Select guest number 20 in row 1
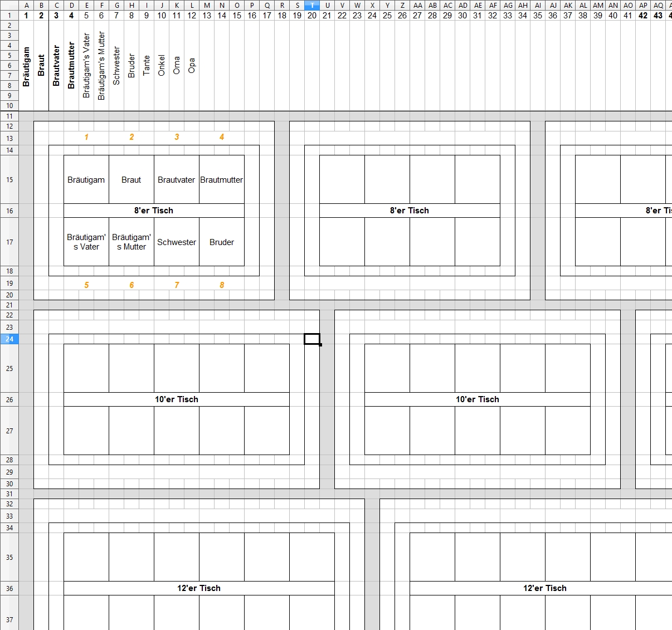672x630 pixels. point(312,16)
